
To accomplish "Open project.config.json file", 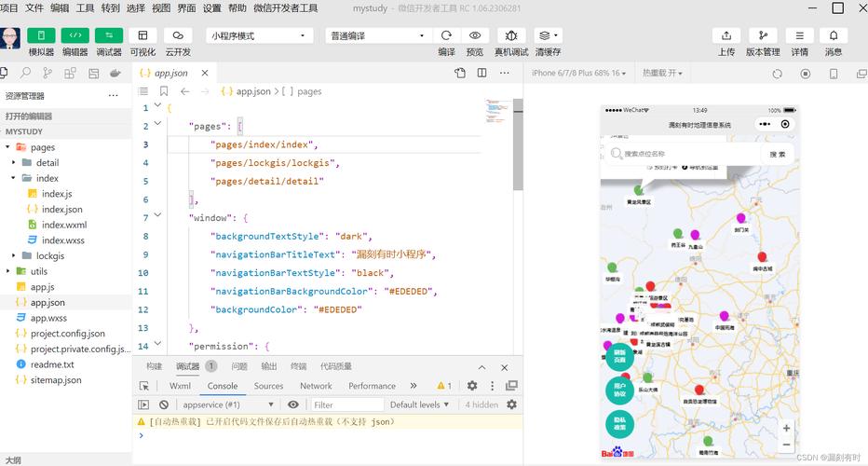I will (x=68, y=333).
